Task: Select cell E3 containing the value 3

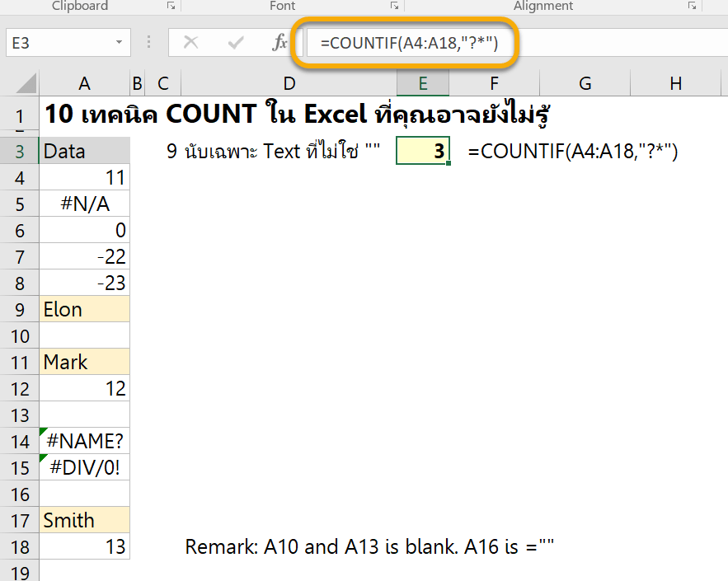Action: [x=423, y=150]
